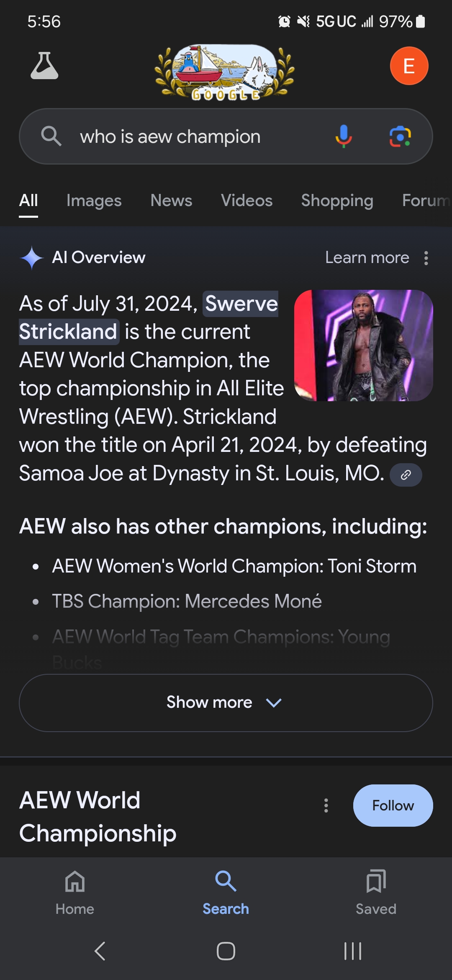Image resolution: width=452 pixels, height=980 pixels.
Task: Switch to the News tab
Action: (x=171, y=201)
